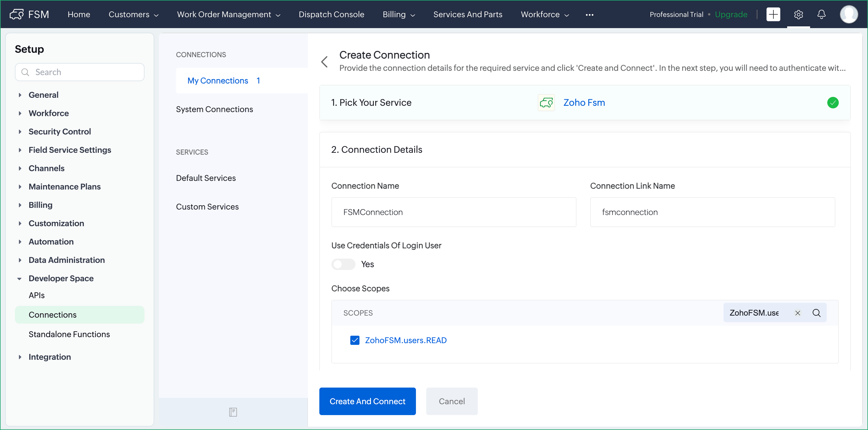Open the quick create plus icon
The height and width of the screenshot is (430, 868).
[773, 14]
